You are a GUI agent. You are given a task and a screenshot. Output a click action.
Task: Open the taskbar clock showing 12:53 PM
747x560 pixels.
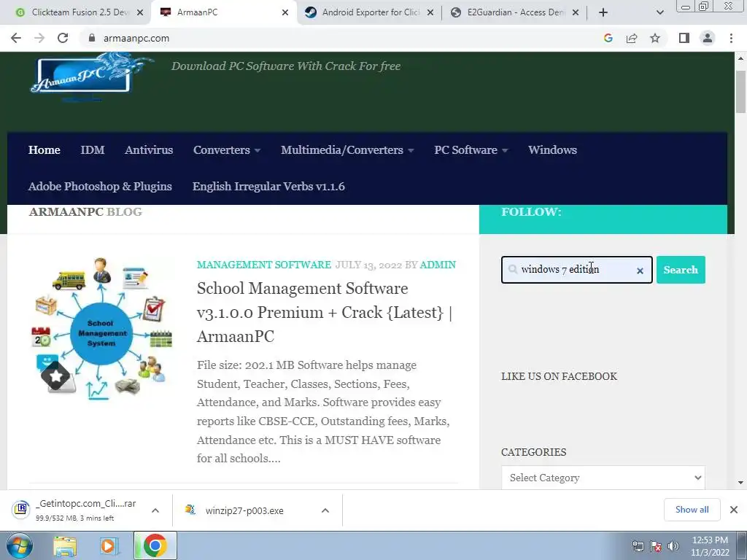coord(710,546)
